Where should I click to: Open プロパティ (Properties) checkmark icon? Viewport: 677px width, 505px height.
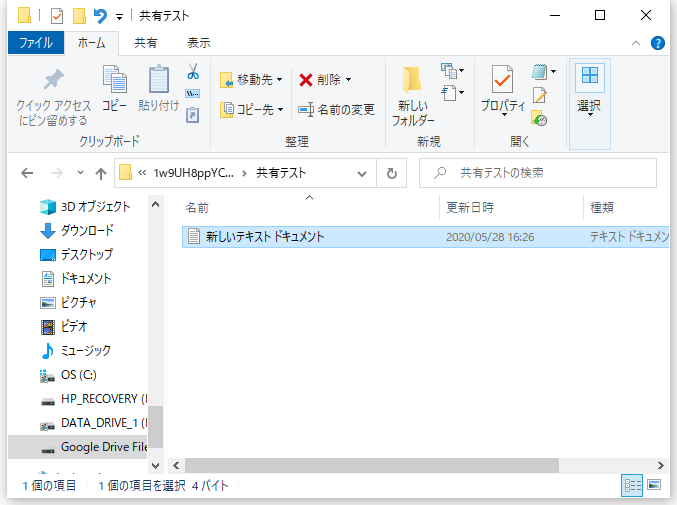pos(503,80)
